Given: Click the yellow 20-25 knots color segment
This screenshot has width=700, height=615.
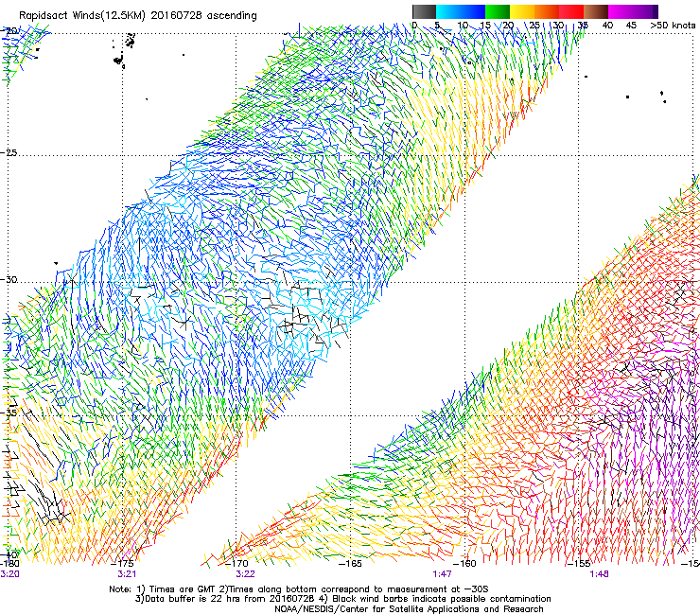Looking at the screenshot, I should point(522,11).
